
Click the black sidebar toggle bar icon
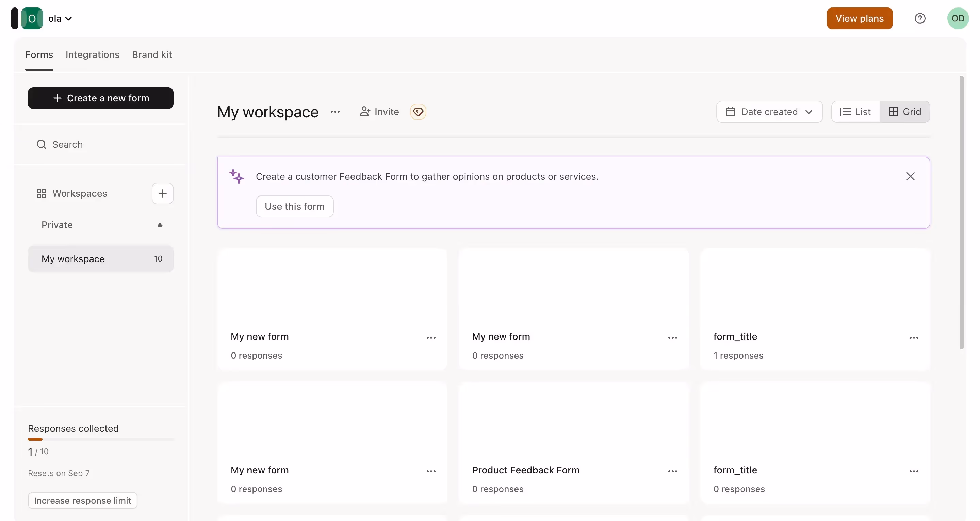point(14,18)
